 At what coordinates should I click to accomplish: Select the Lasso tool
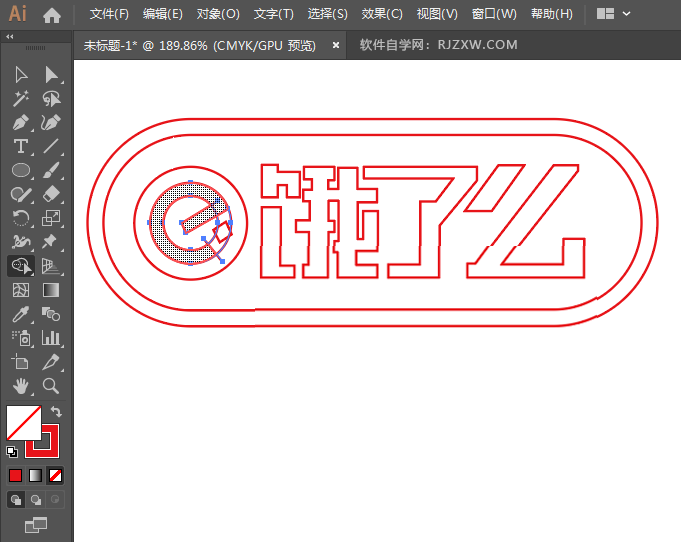coord(51,99)
